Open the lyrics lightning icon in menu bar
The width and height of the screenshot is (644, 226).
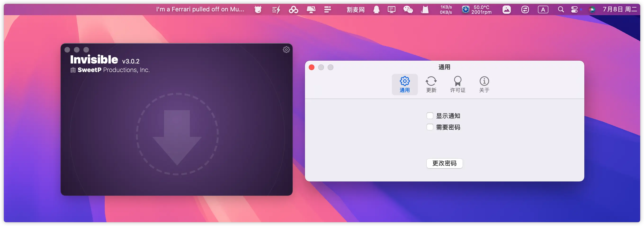pyautogui.click(x=276, y=9)
